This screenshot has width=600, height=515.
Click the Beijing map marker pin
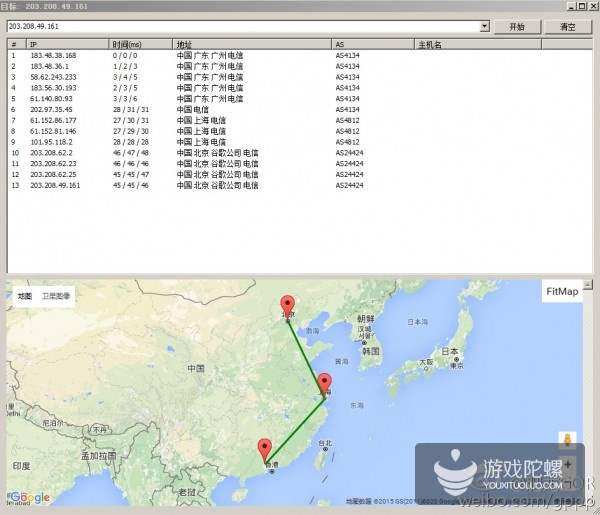click(288, 305)
